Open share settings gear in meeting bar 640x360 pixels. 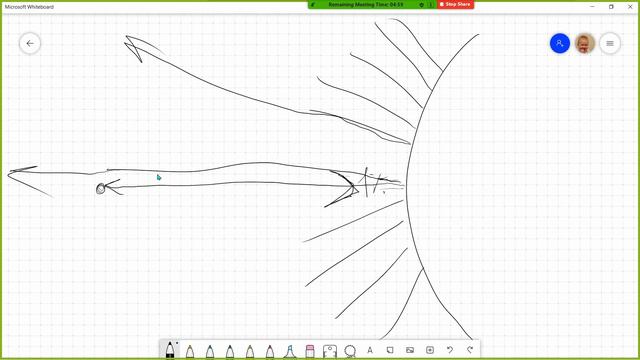coord(422,4)
